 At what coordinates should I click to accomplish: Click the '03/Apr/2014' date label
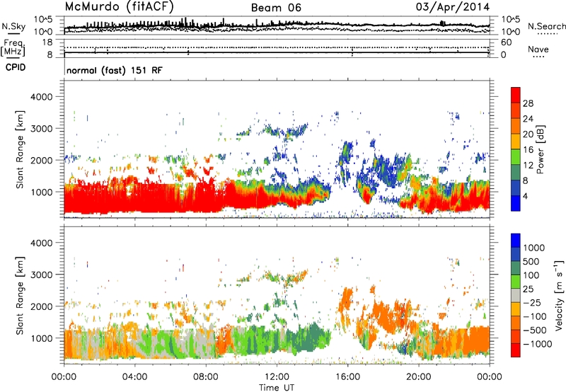tap(453, 7)
